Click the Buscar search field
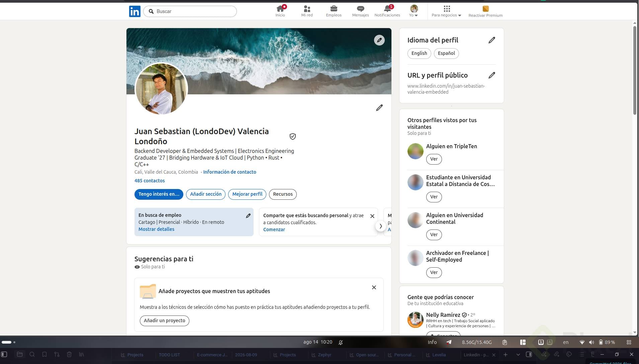The image size is (639, 364). click(x=190, y=11)
